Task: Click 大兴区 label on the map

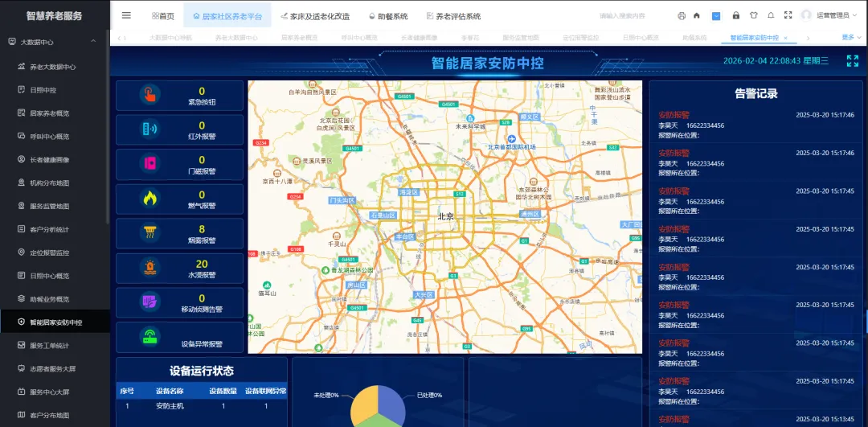Action: (x=423, y=295)
